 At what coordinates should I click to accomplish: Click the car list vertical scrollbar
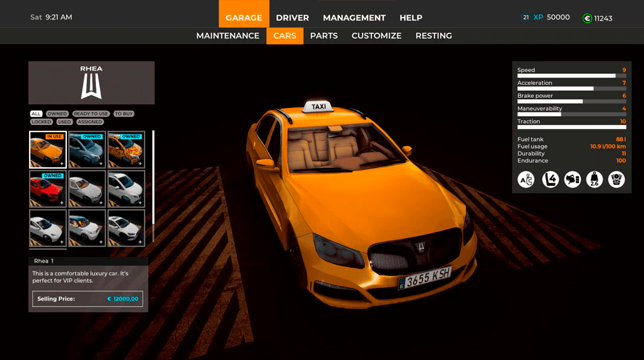point(153,177)
